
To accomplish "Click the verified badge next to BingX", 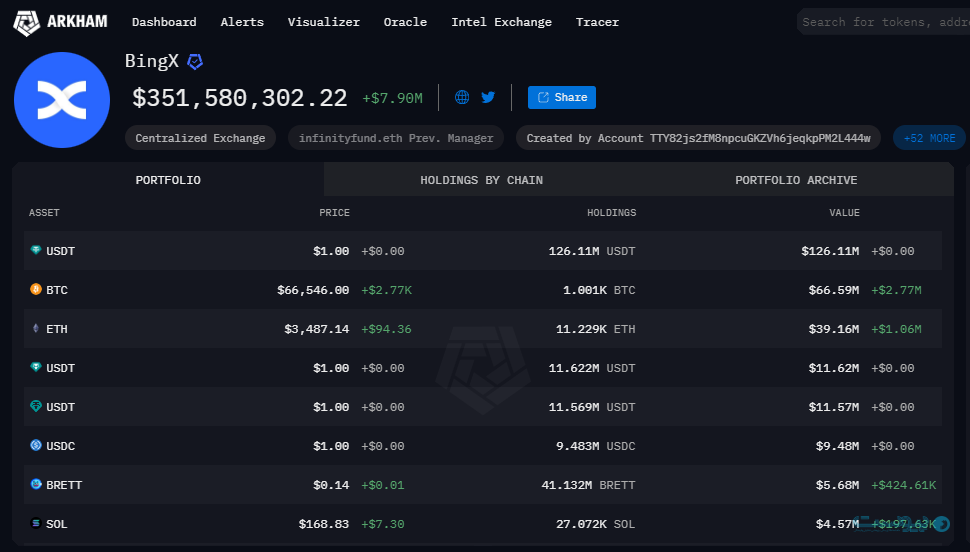I will pyautogui.click(x=195, y=61).
